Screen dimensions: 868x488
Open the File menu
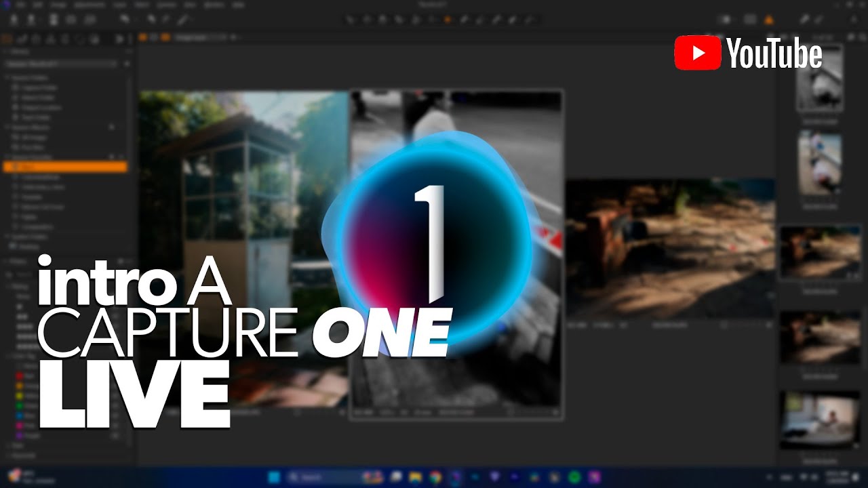[x=20, y=5]
